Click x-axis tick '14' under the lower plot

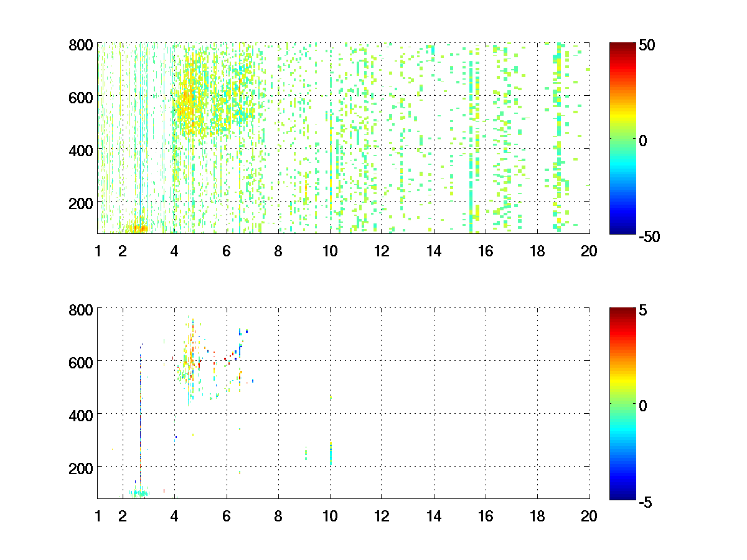point(434,515)
